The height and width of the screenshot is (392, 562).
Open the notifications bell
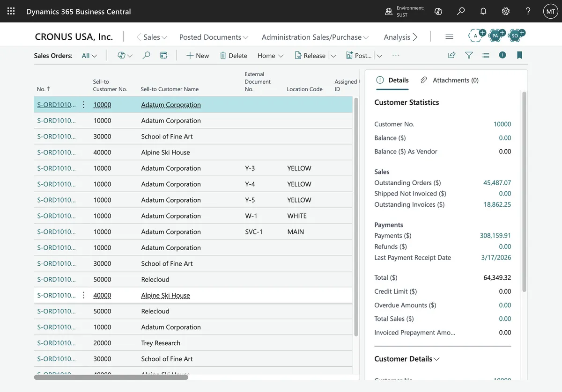pos(483,11)
